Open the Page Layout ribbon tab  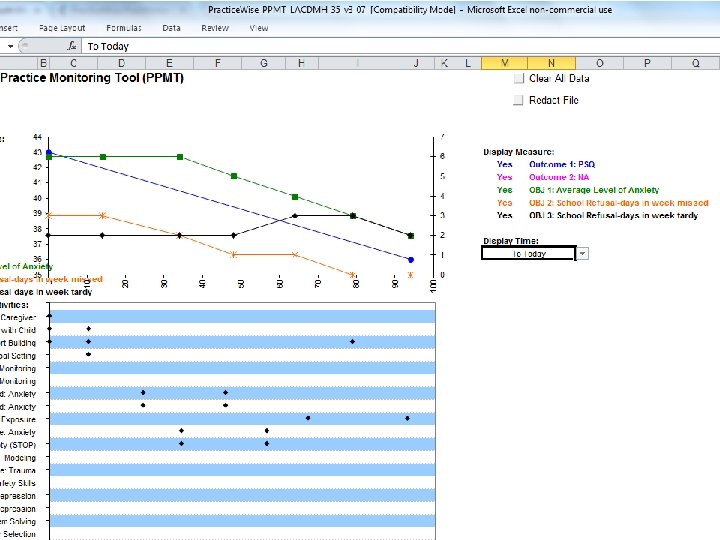(62, 28)
